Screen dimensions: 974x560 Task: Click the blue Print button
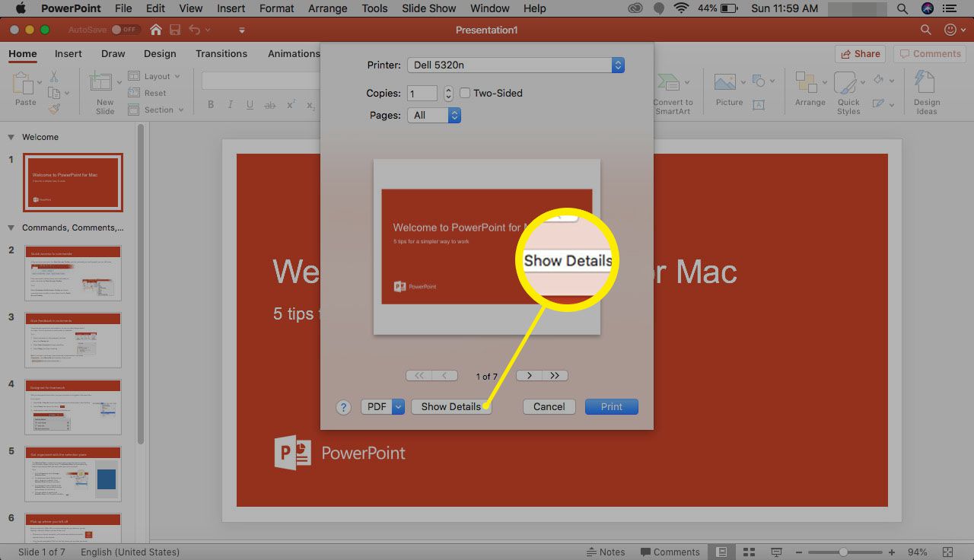coord(612,407)
